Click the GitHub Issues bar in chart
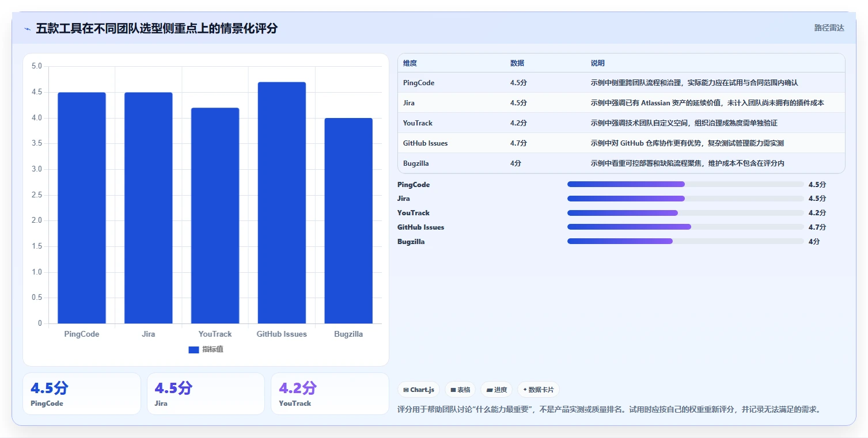This screenshot has height=438, width=868. [x=282, y=203]
